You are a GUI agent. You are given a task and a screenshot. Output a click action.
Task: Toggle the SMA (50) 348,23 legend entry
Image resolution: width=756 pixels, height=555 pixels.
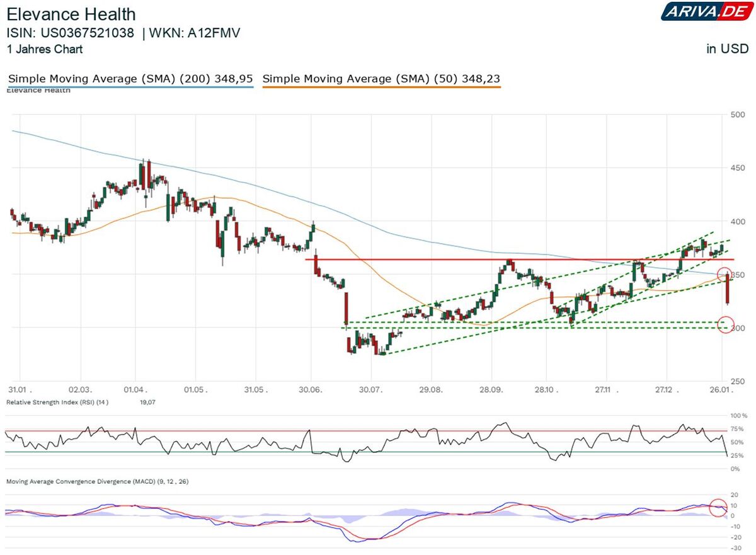tap(381, 79)
